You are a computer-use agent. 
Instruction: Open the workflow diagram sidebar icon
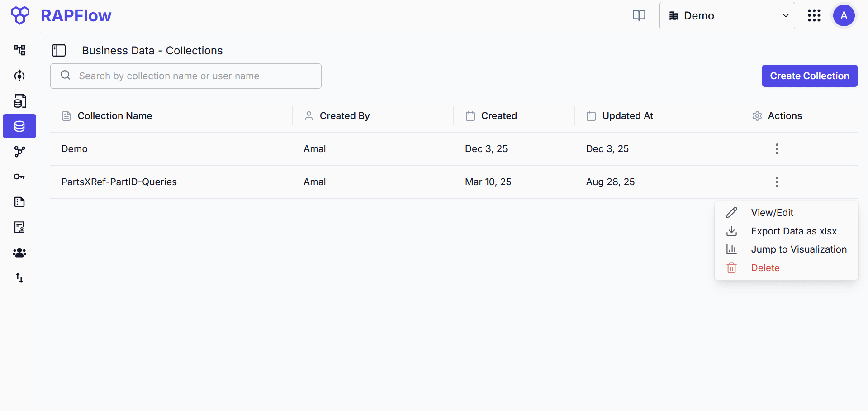tap(19, 50)
